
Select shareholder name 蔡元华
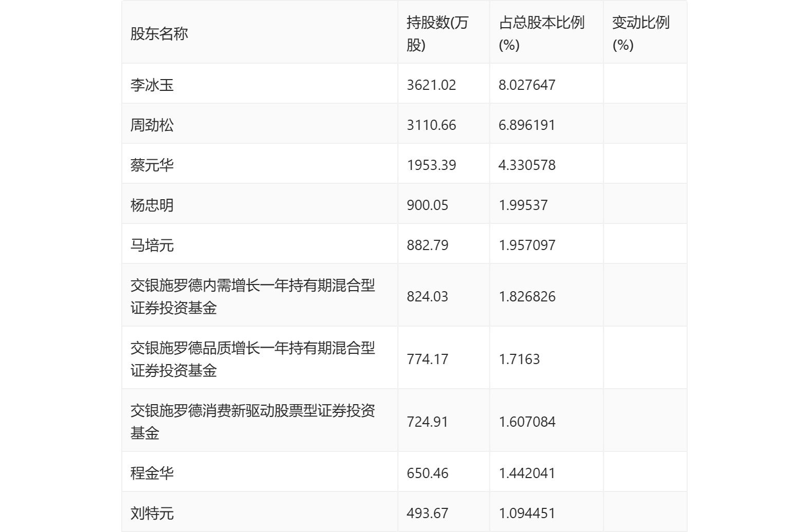(x=152, y=165)
